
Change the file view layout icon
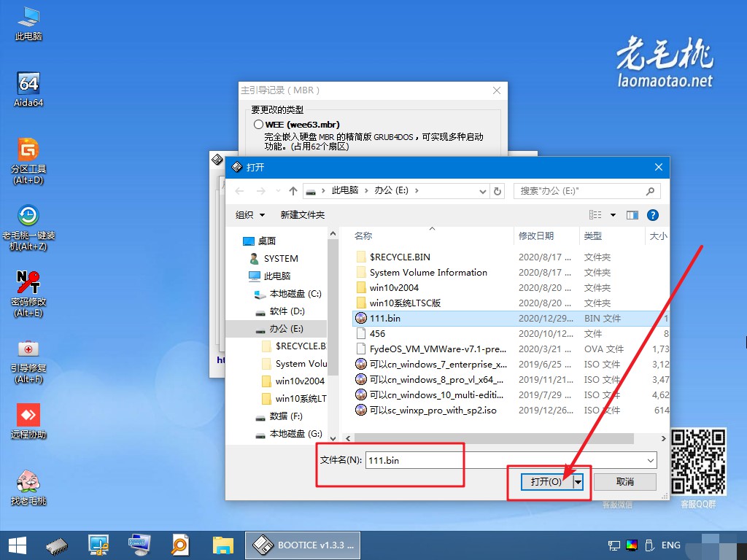pos(595,215)
